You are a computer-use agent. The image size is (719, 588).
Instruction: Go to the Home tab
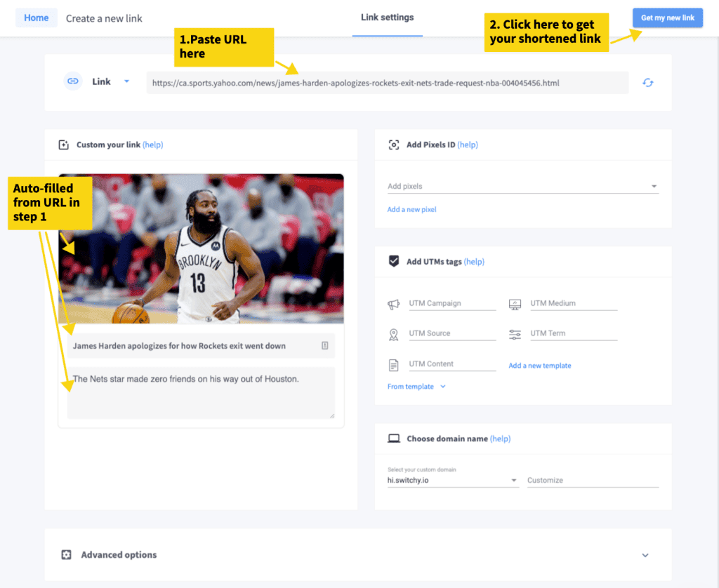pyautogui.click(x=37, y=18)
